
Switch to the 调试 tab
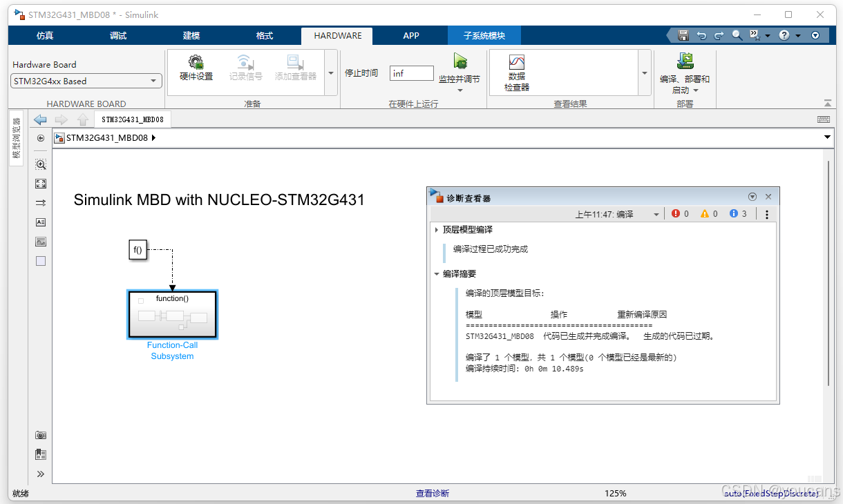118,36
